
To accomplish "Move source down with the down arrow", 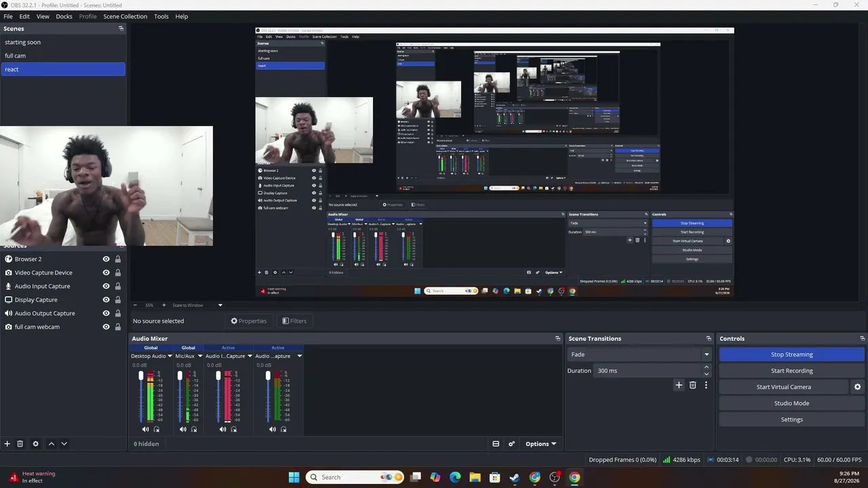I will (64, 444).
